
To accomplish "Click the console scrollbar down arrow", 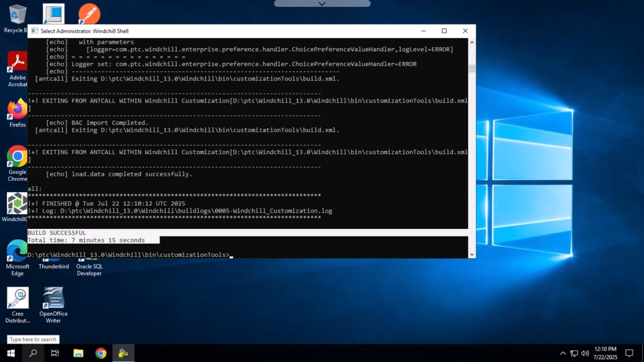I will 472,254.
